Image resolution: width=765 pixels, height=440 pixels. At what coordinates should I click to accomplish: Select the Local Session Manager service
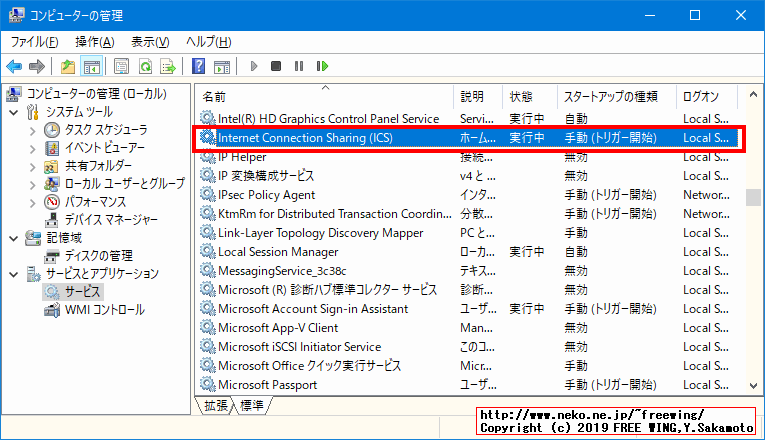click(278, 252)
